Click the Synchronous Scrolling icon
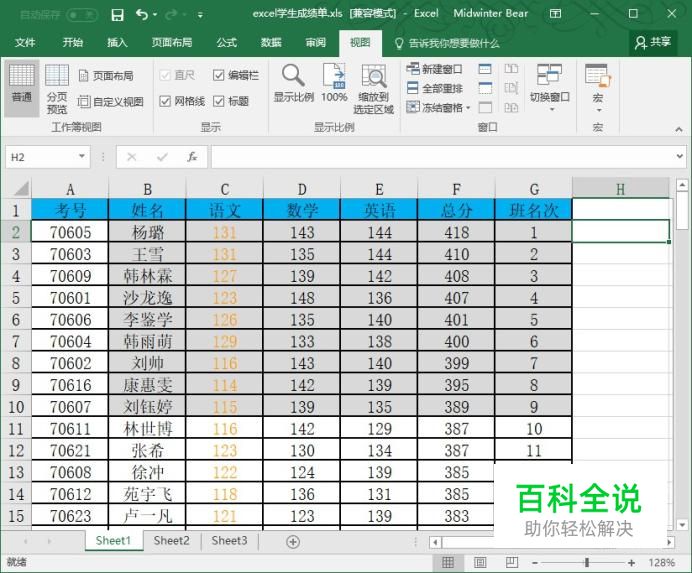The width and height of the screenshot is (692, 573). tap(511, 88)
